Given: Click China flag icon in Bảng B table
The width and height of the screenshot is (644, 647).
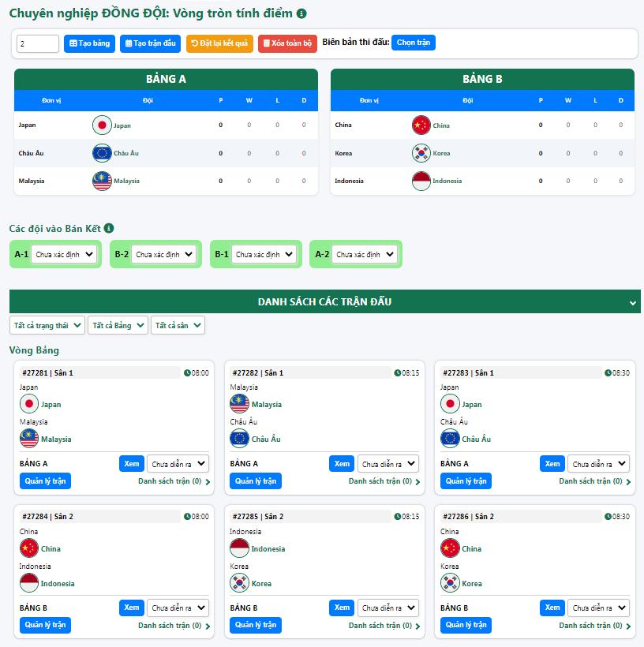Looking at the screenshot, I should pyautogui.click(x=421, y=125).
